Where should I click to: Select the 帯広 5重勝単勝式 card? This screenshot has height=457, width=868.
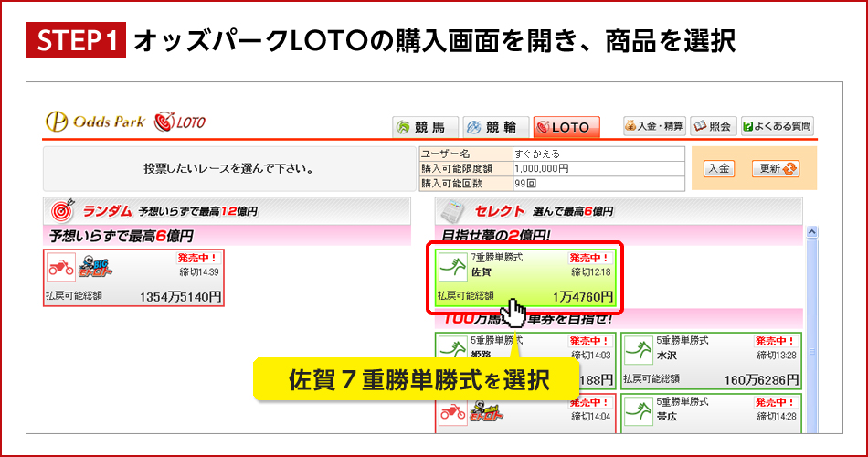click(x=711, y=413)
